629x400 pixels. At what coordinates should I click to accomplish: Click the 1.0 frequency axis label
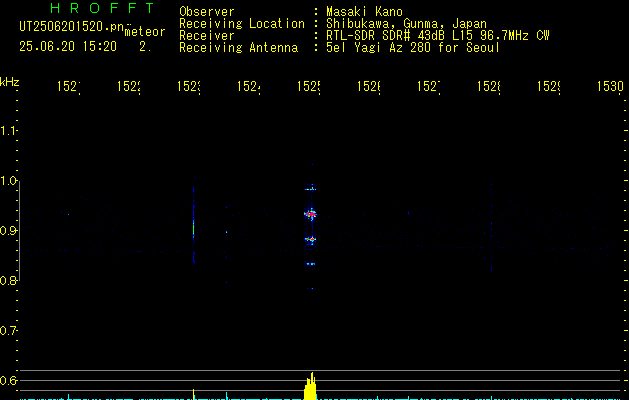point(8,181)
